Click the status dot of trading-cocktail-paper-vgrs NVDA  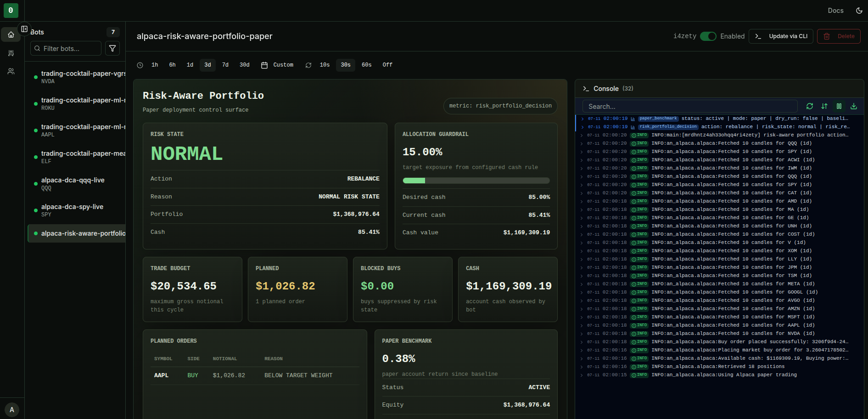tap(36, 77)
